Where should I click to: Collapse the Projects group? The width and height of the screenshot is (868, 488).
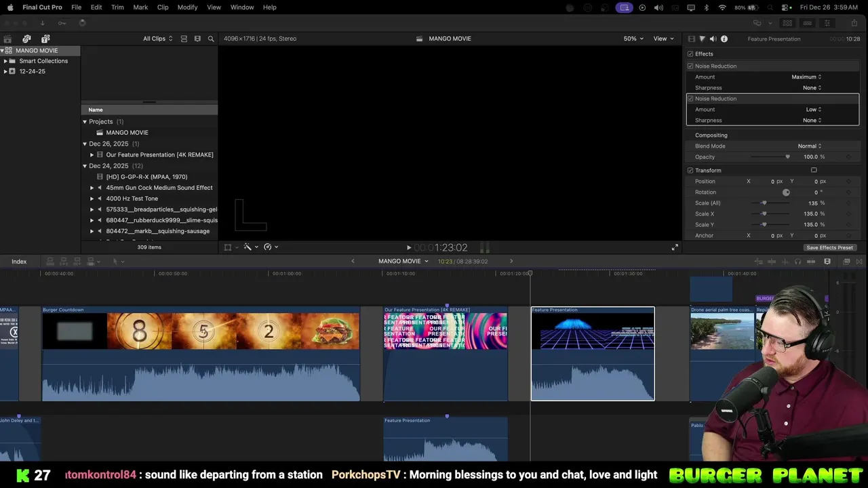point(85,122)
